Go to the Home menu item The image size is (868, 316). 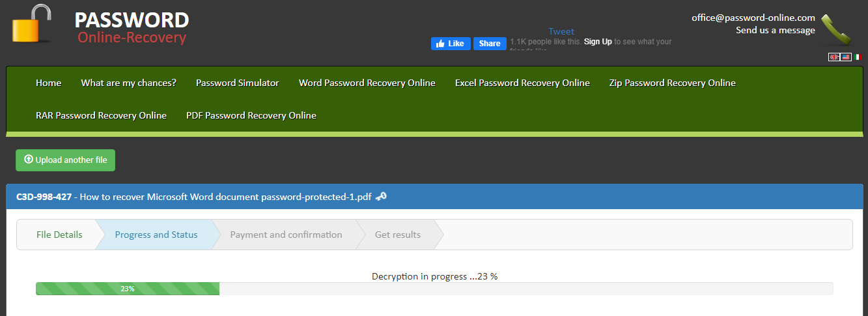[49, 83]
